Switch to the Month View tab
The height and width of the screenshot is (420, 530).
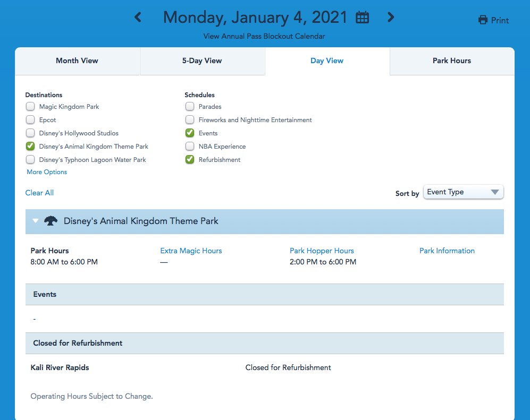point(77,61)
